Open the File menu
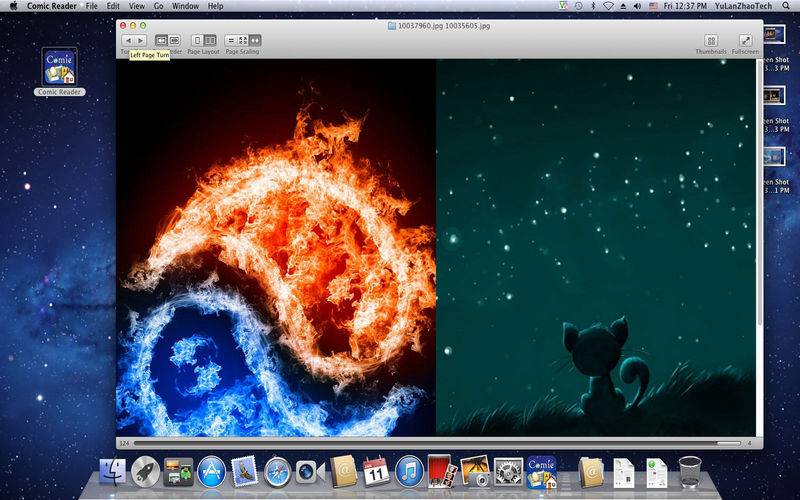The width and height of the screenshot is (800, 500). (92, 6)
